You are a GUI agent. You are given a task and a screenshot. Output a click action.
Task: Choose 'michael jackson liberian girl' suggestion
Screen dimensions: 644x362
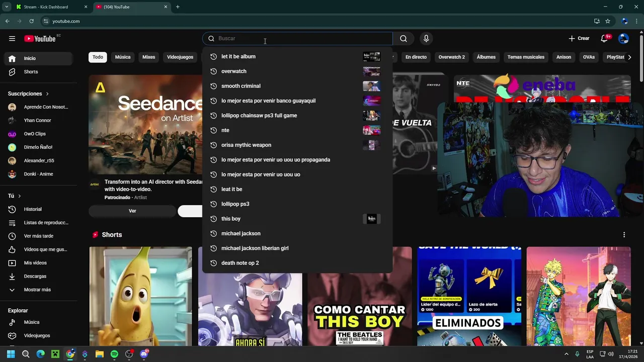click(297, 248)
